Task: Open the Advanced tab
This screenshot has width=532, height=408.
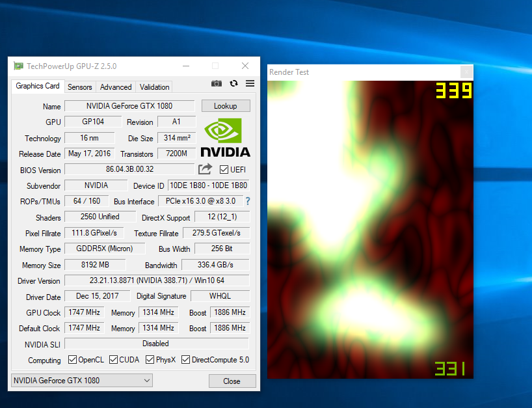Action: [116, 87]
